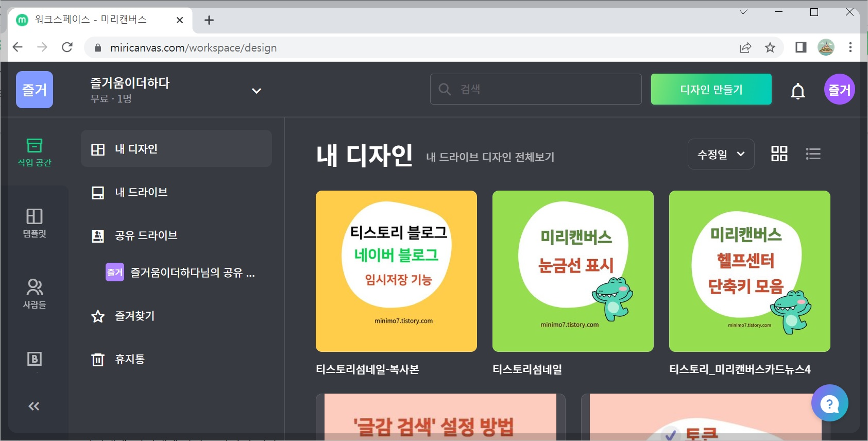
Task: Click the 내 디자인 layout icon
Action: (98, 149)
